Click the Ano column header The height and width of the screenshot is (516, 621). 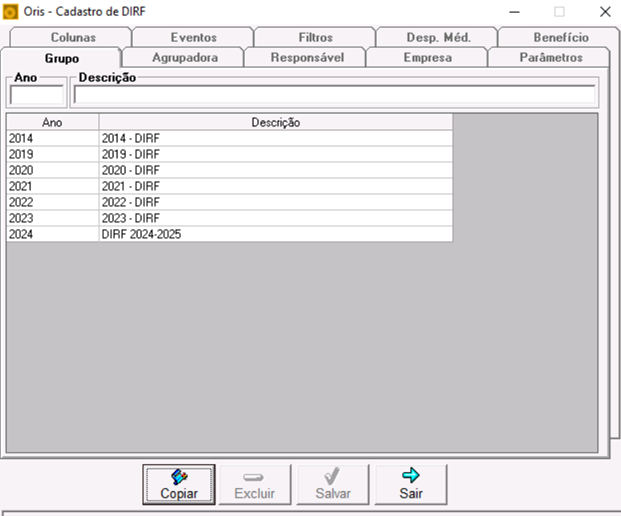coord(52,122)
